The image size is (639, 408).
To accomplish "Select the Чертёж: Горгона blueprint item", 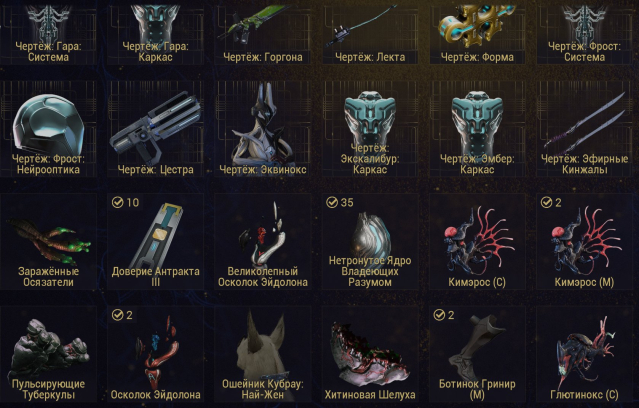I will coord(263,33).
